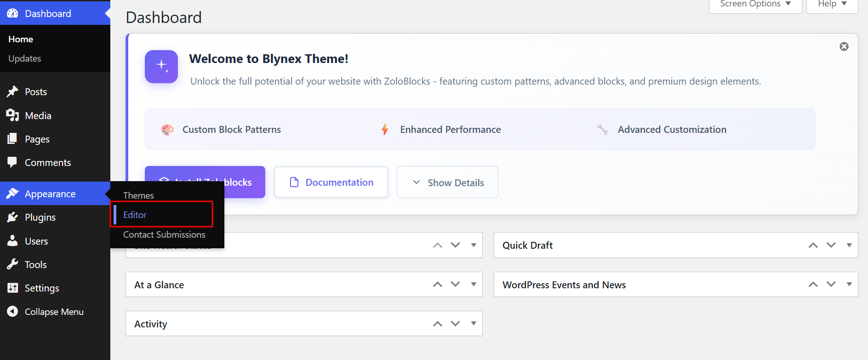Open the Posts menu
868x360 pixels.
tap(55, 91)
